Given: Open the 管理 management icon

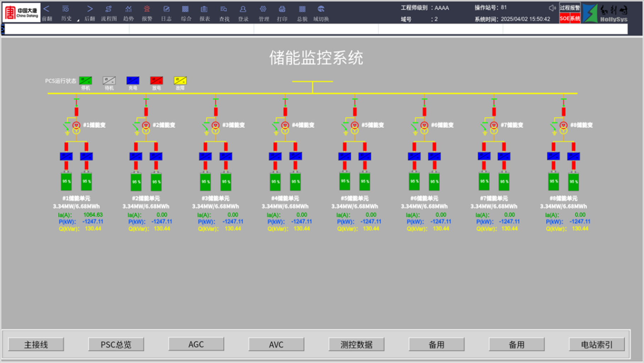Looking at the screenshot, I should click(263, 10).
